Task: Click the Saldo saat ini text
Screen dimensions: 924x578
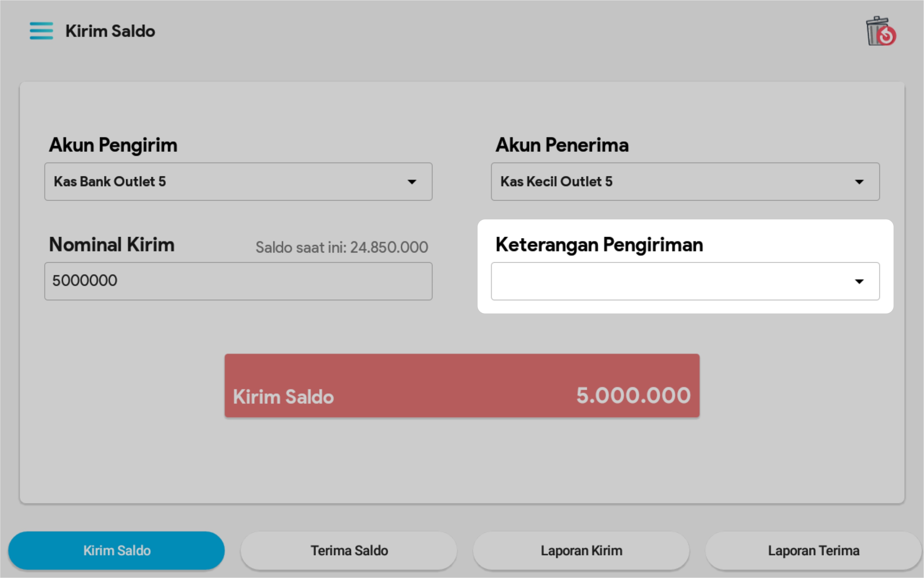Action: click(x=341, y=247)
